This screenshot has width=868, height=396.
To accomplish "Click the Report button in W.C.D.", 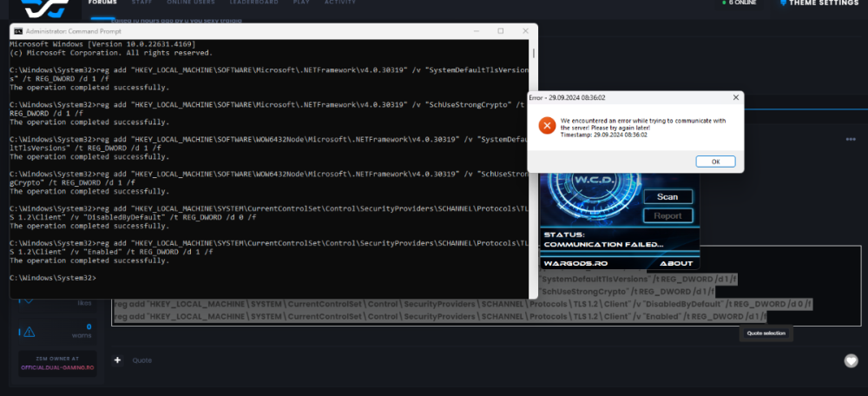I will [x=667, y=215].
